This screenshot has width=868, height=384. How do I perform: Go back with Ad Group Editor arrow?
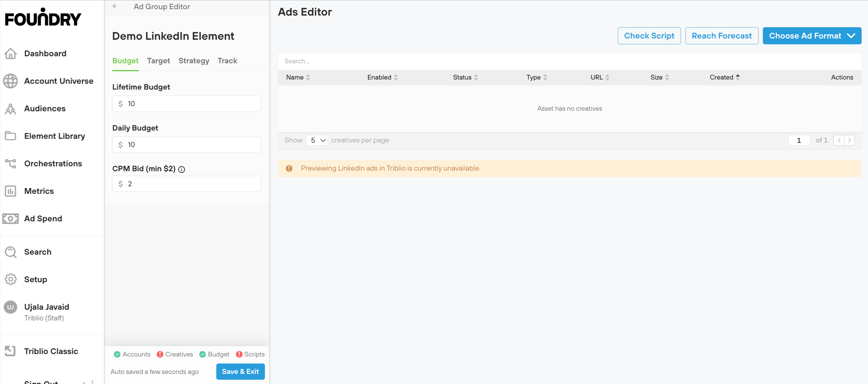tap(115, 6)
